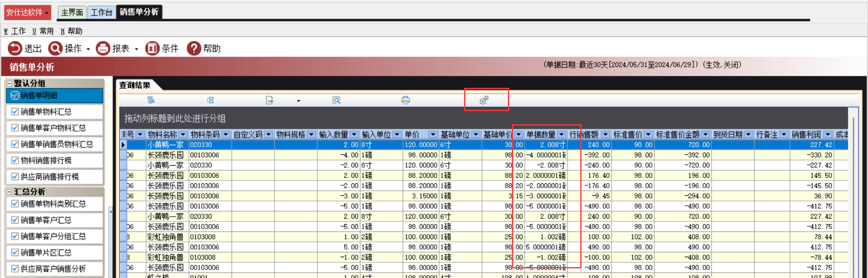The width and height of the screenshot is (868, 278).
Task: Open 输入单位 column filter dropdown
Action: click(x=397, y=134)
